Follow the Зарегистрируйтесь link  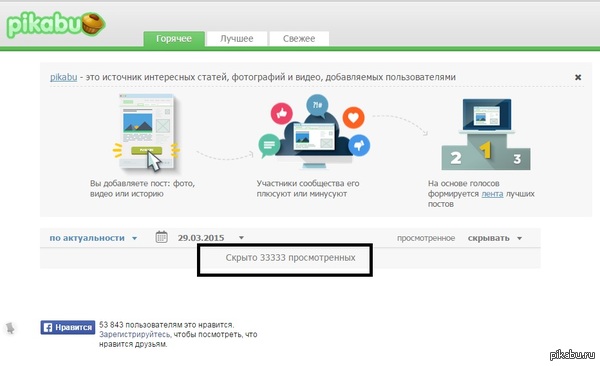pos(134,334)
